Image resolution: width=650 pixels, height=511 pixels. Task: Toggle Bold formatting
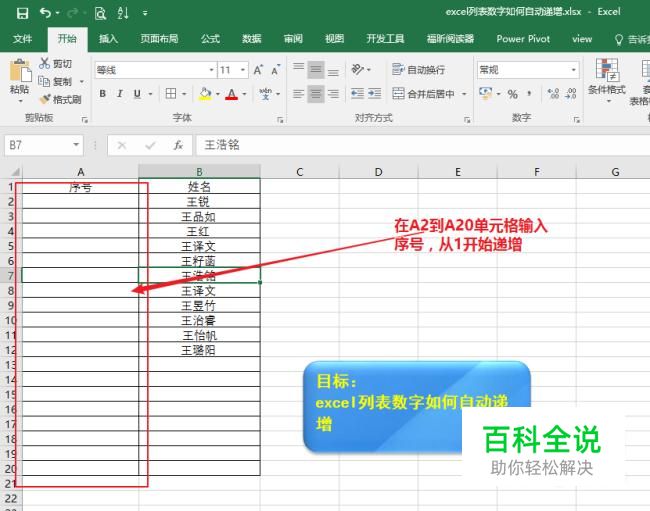[x=102, y=94]
